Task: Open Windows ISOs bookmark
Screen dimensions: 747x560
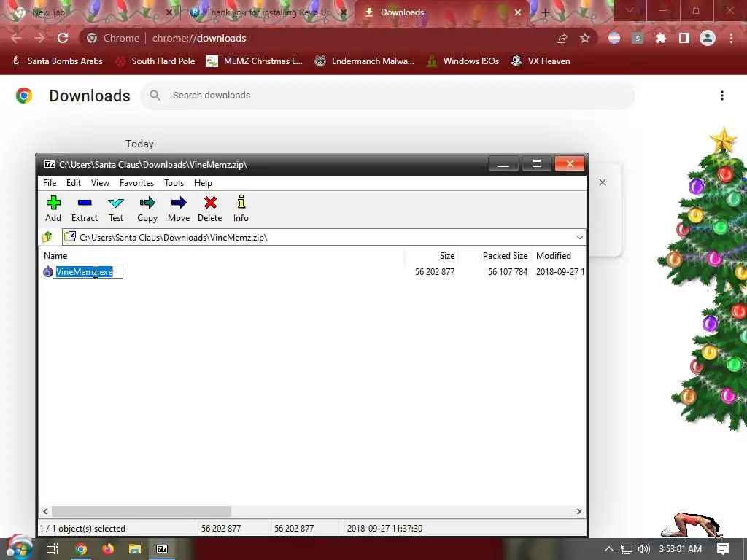Action: pos(462,61)
